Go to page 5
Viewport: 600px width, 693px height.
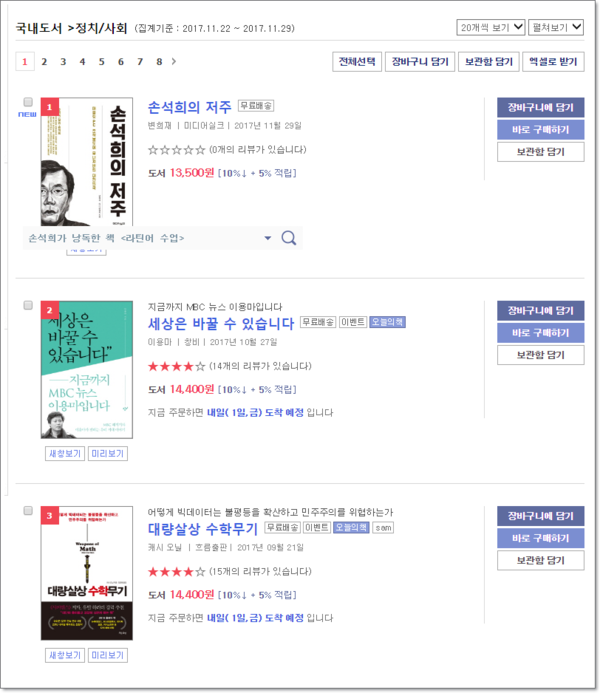pyautogui.click(x=102, y=62)
